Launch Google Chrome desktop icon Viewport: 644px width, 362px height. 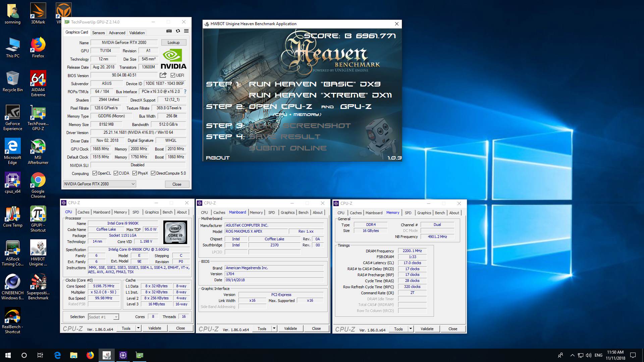pos(38,185)
